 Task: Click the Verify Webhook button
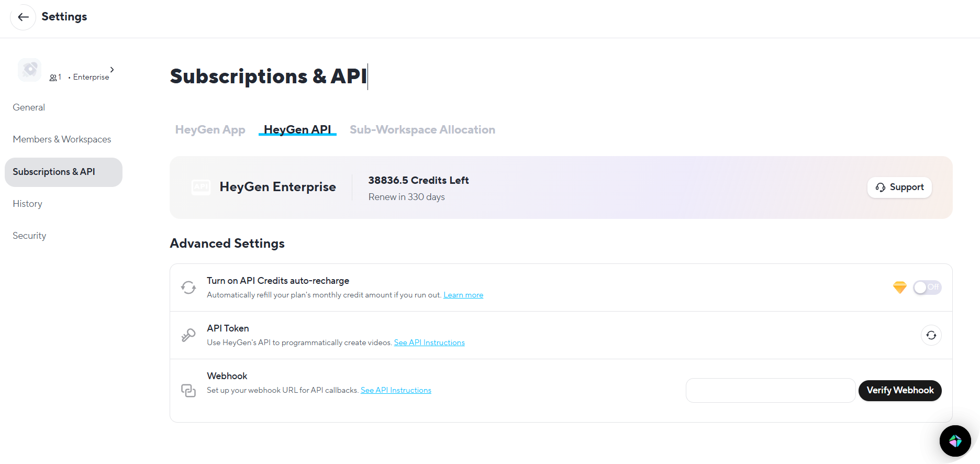(900, 391)
